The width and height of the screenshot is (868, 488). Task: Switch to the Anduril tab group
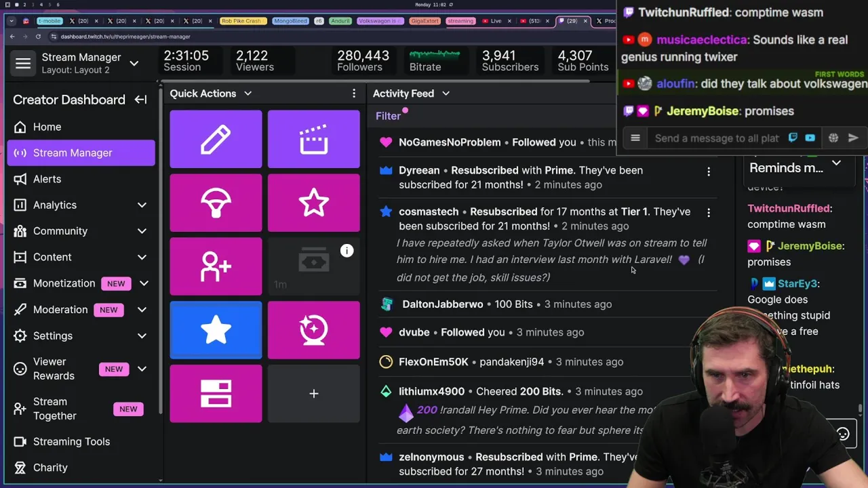point(340,21)
